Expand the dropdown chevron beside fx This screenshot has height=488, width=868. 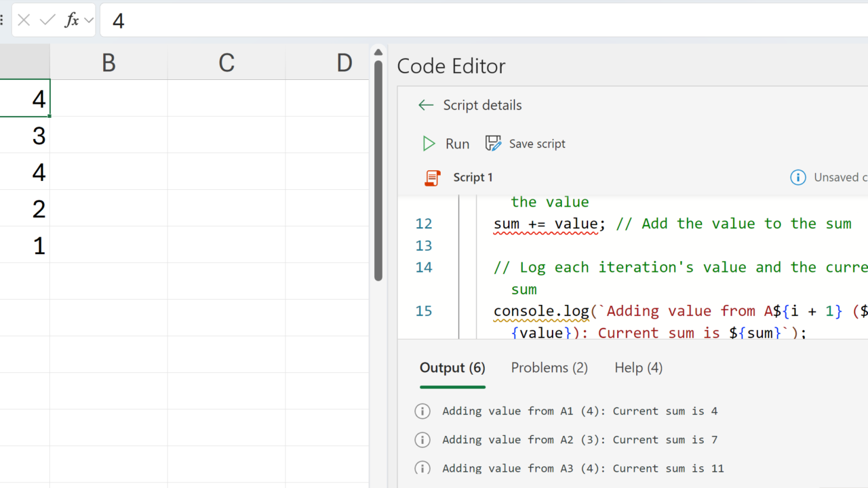click(89, 20)
